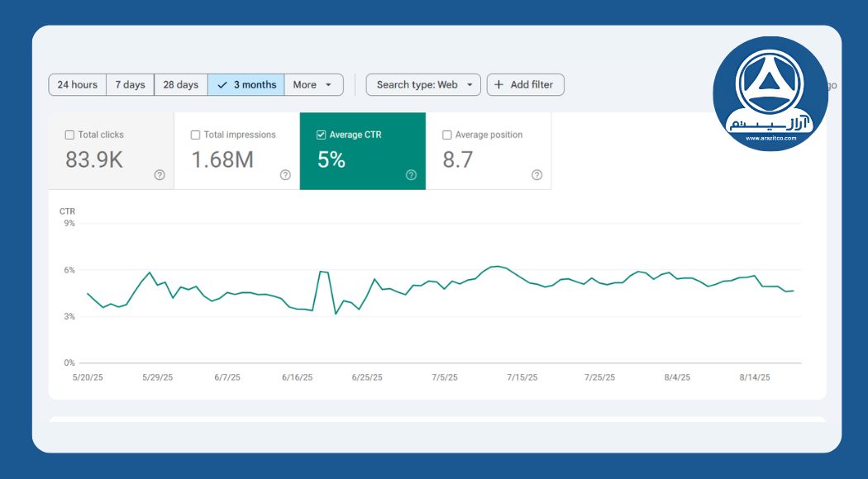Image resolution: width=868 pixels, height=479 pixels.
Task: Expand the Search type: Web dropdown
Action: (x=423, y=85)
